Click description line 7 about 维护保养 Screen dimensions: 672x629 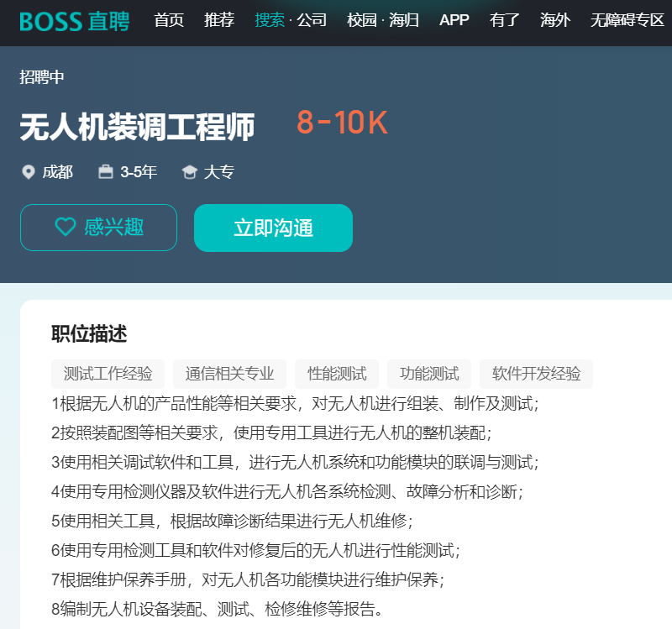pyautogui.click(x=248, y=579)
